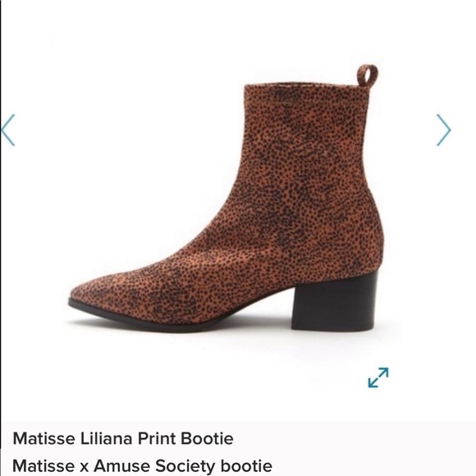Advance to the next product photo

coord(443,130)
